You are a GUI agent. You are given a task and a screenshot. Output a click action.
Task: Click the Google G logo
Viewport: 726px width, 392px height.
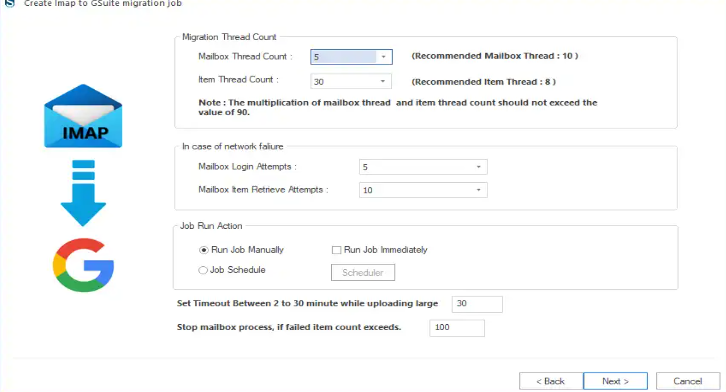(83, 265)
